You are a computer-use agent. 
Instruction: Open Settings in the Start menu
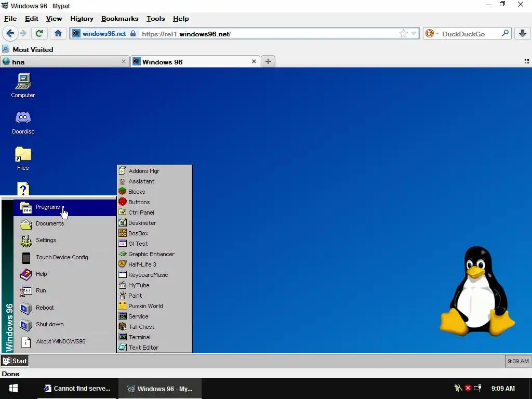65,241
